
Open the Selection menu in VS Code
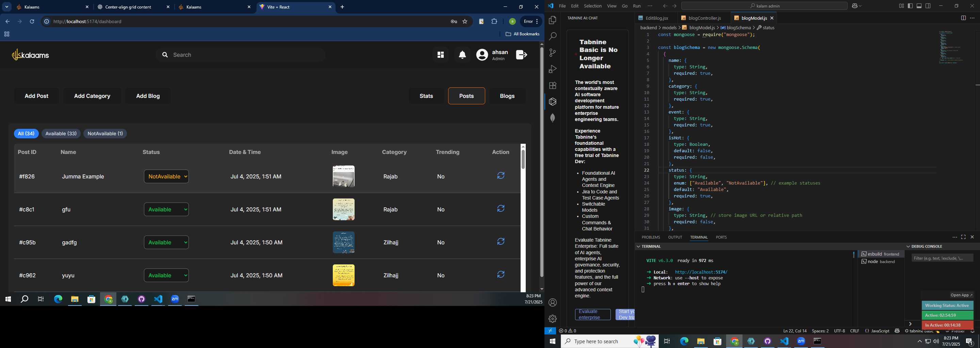[x=593, y=6]
